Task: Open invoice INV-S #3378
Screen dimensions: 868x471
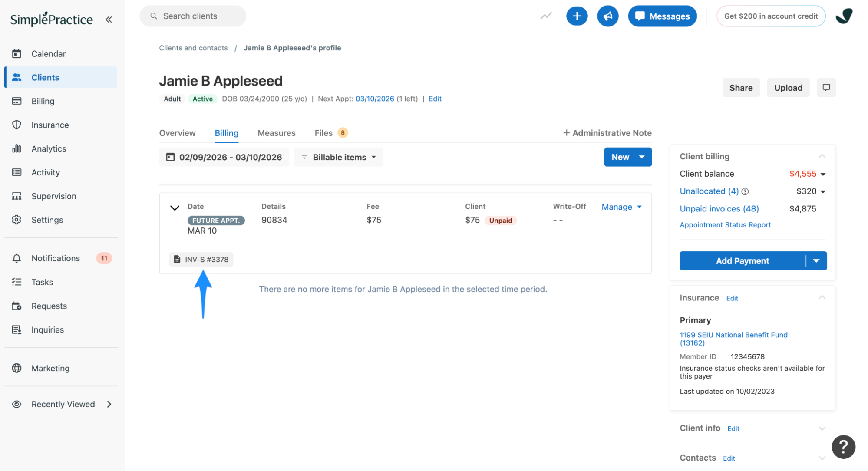Action: pyautogui.click(x=201, y=259)
